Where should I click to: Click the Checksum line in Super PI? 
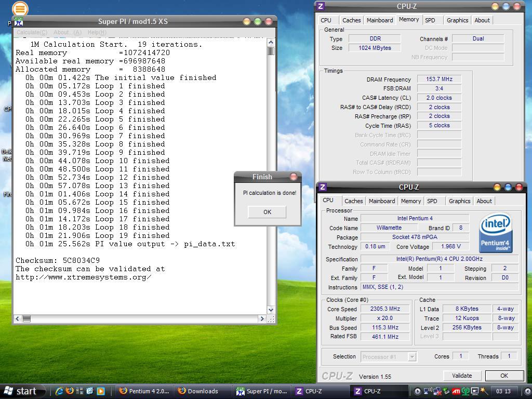58,261
